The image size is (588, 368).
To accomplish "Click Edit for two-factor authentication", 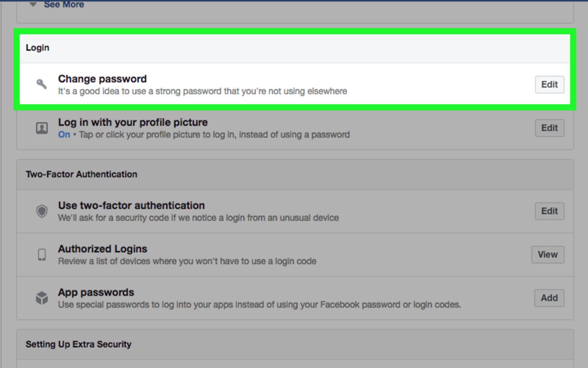I will (x=549, y=211).
